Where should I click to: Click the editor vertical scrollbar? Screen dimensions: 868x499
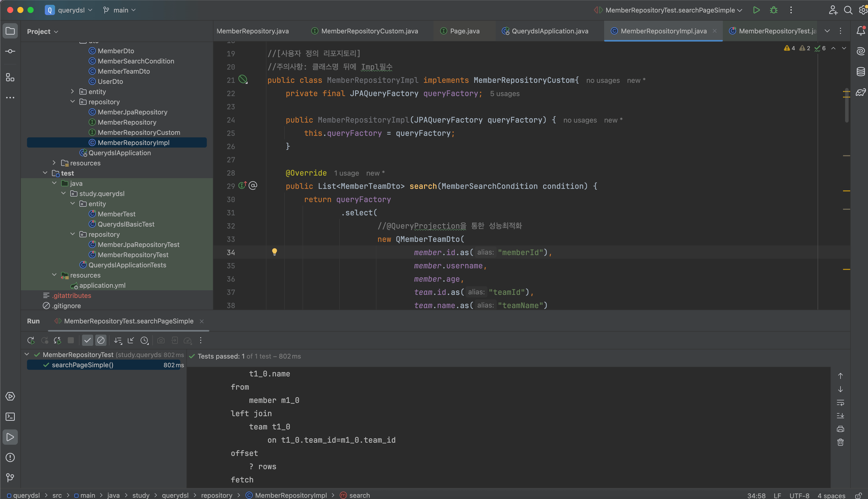coord(846,106)
